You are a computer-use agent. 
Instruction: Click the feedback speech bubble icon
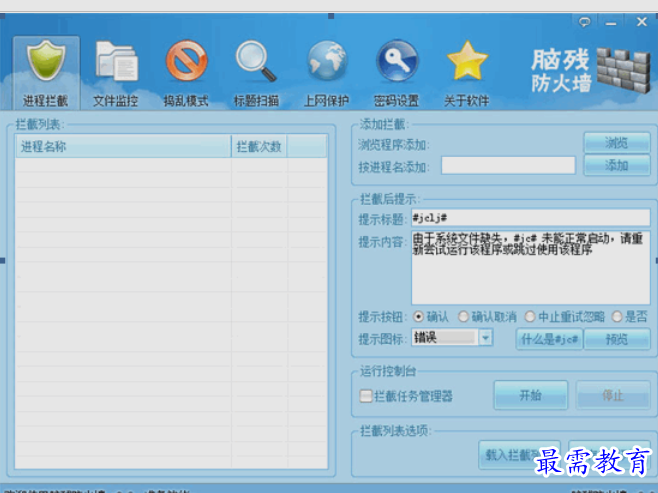[584, 21]
